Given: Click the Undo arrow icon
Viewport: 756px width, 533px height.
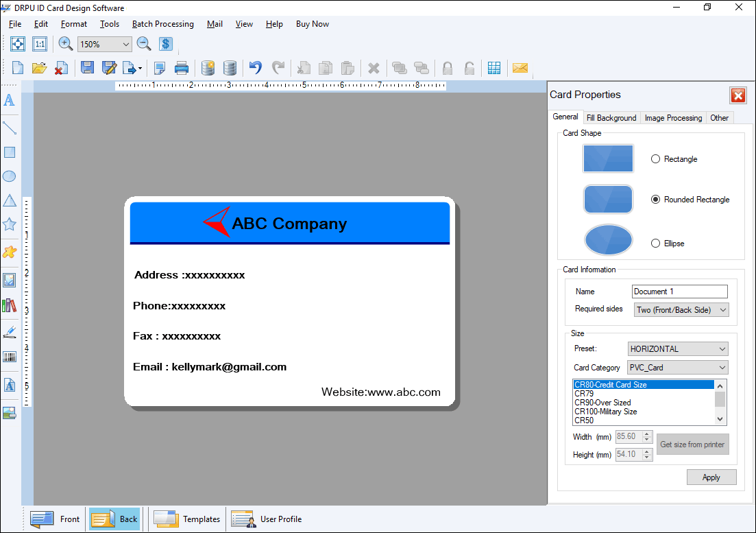Looking at the screenshot, I should [256, 68].
